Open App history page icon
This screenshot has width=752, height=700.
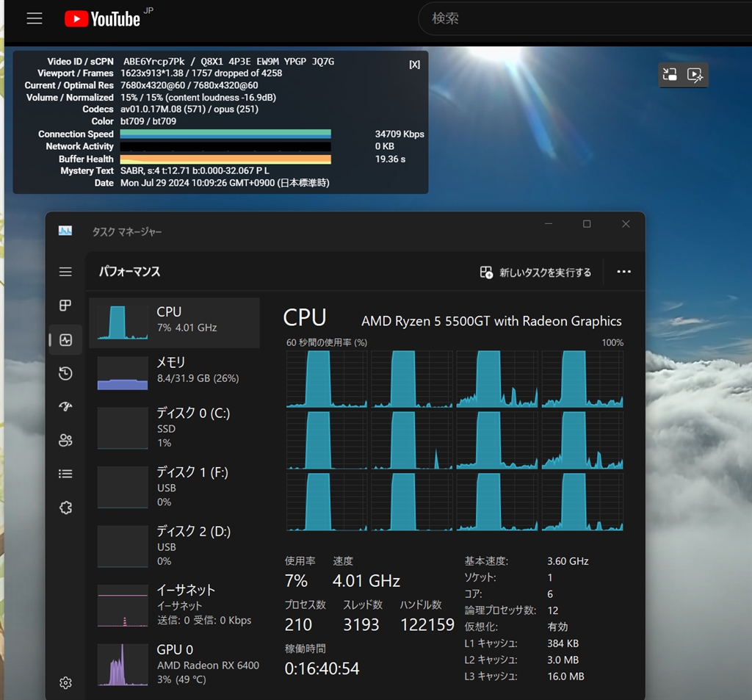tap(65, 373)
